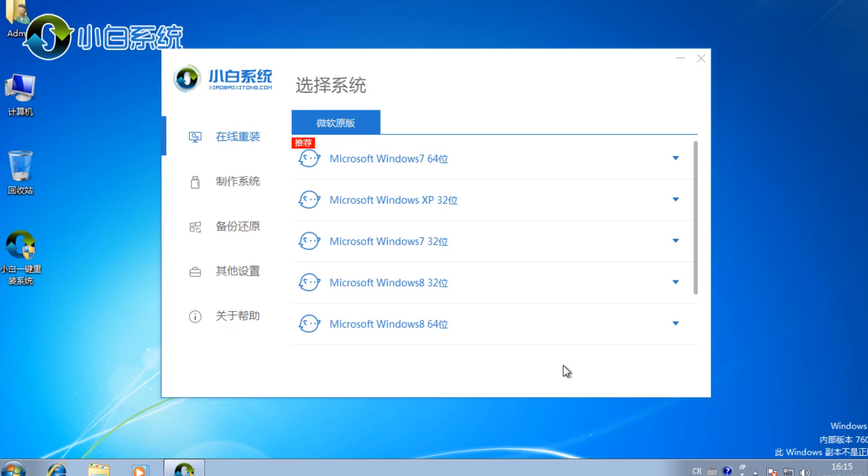Expand the Microsoft Windows7 64位 dropdown arrow

pos(676,158)
